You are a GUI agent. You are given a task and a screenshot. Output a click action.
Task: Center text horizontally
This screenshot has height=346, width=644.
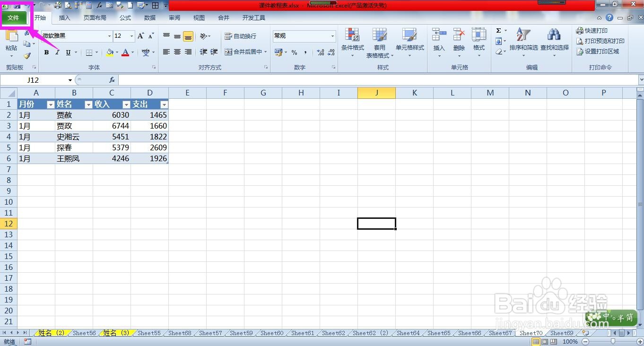[177, 52]
